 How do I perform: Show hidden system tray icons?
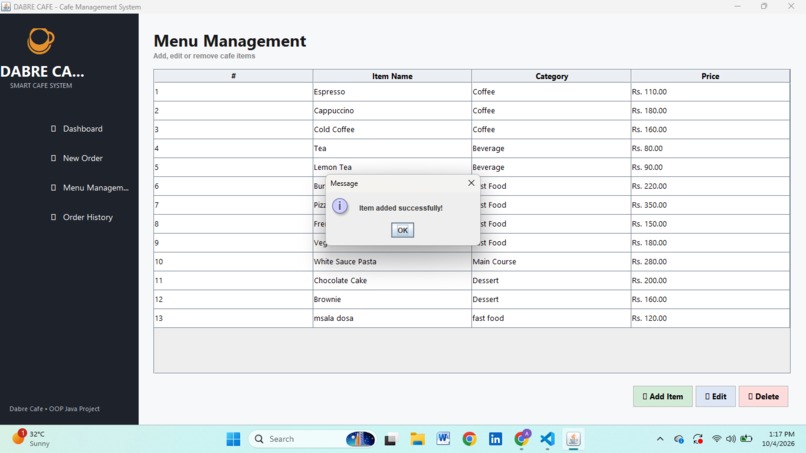pyautogui.click(x=660, y=439)
